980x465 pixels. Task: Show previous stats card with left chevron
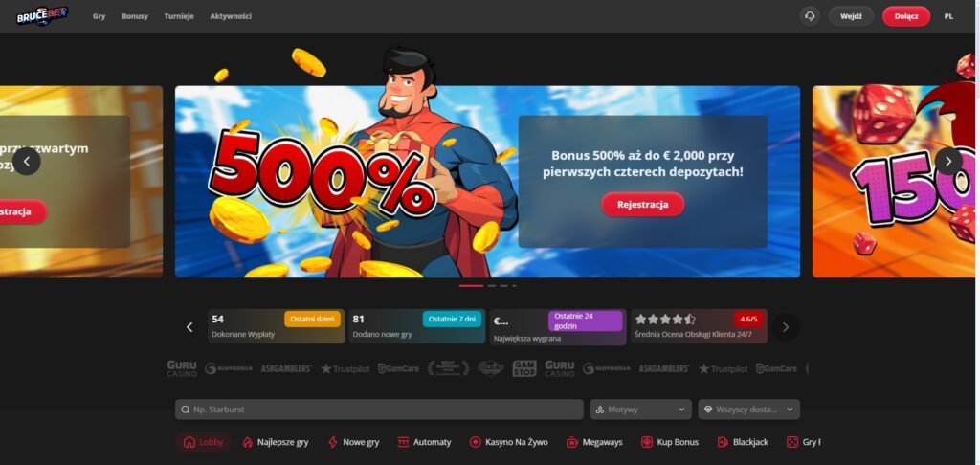(189, 327)
